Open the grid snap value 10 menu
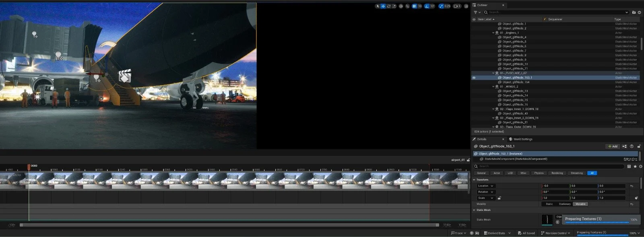Viewport: 644px width, 237px height. pyautogui.click(x=420, y=6)
